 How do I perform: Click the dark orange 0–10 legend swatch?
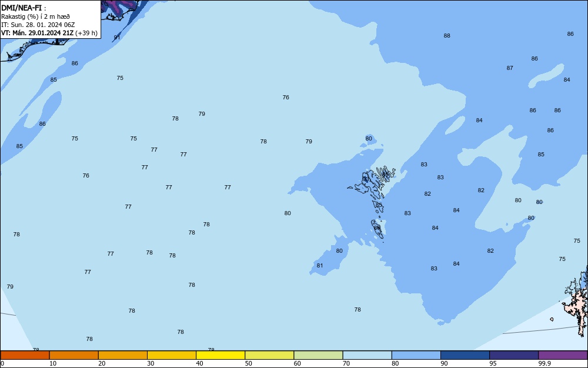tap(25, 355)
